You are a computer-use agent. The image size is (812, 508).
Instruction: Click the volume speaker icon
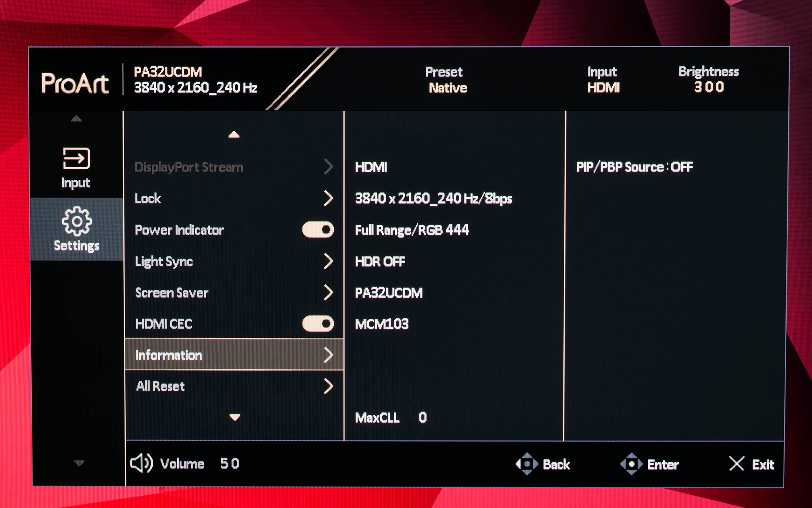tap(141, 463)
